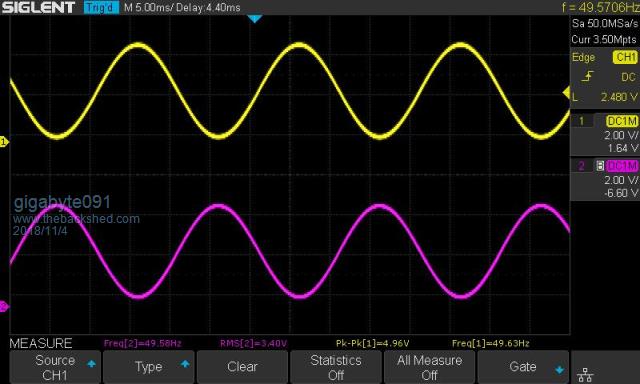This screenshot has width=640, height=384.
Task: Open the Source CH1 selector
Action: [x=55, y=367]
